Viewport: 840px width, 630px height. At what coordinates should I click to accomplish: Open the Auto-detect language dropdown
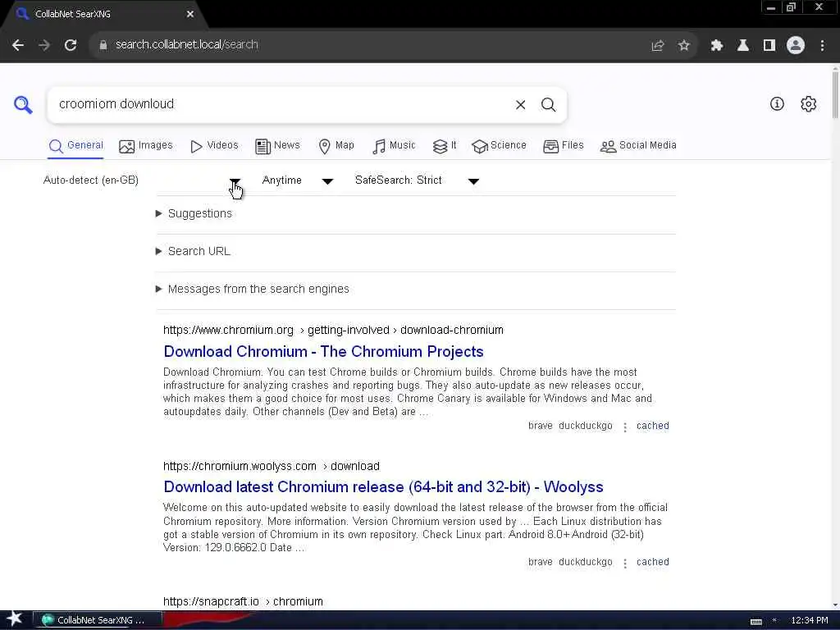pyautogui.click(x=142, y=180)
